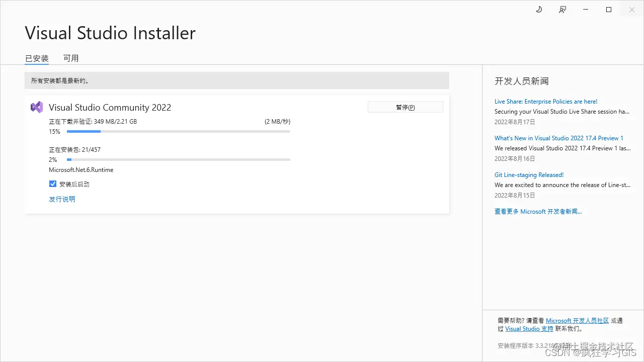Minimize the Visual Studio Installer window
This screenshot has height=362, width=644.
click(586, 10)
